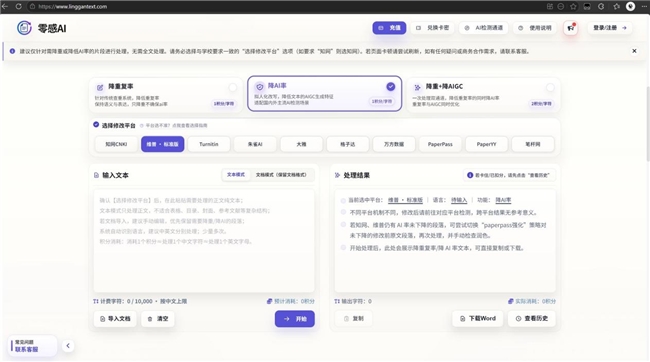The height and width of the screenshot is (362, 650).
Task: Select the 降重+降AIGC radio option
Action: [550, 87]
